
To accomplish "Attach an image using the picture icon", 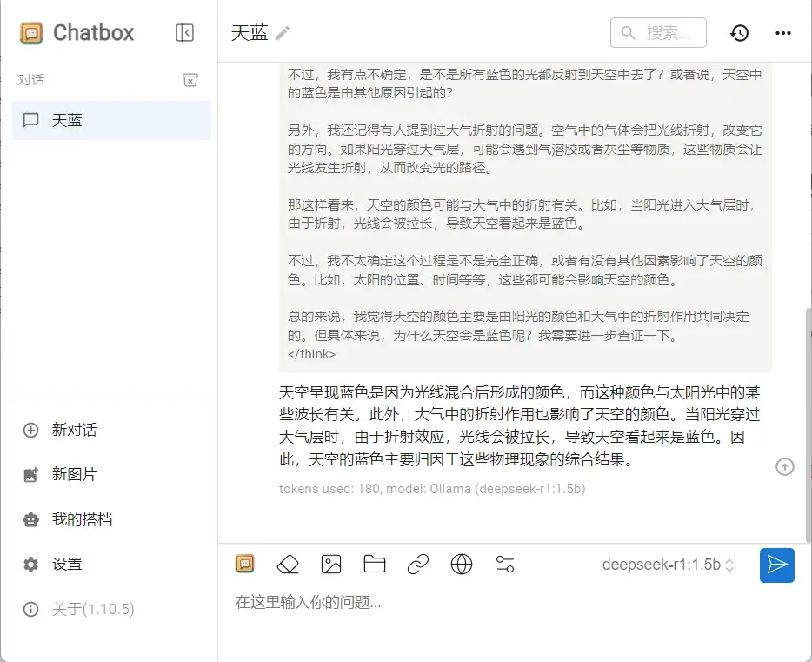I will pyautogui.click(x=330, y=565).
